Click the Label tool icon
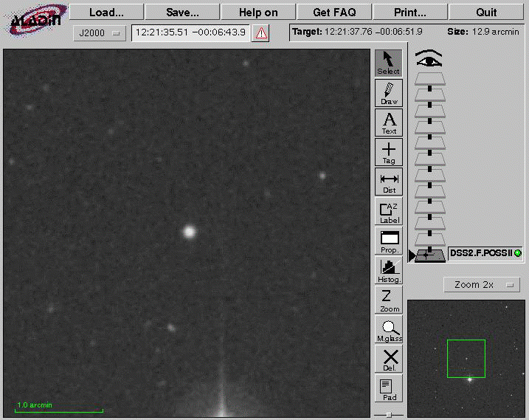 388,211
